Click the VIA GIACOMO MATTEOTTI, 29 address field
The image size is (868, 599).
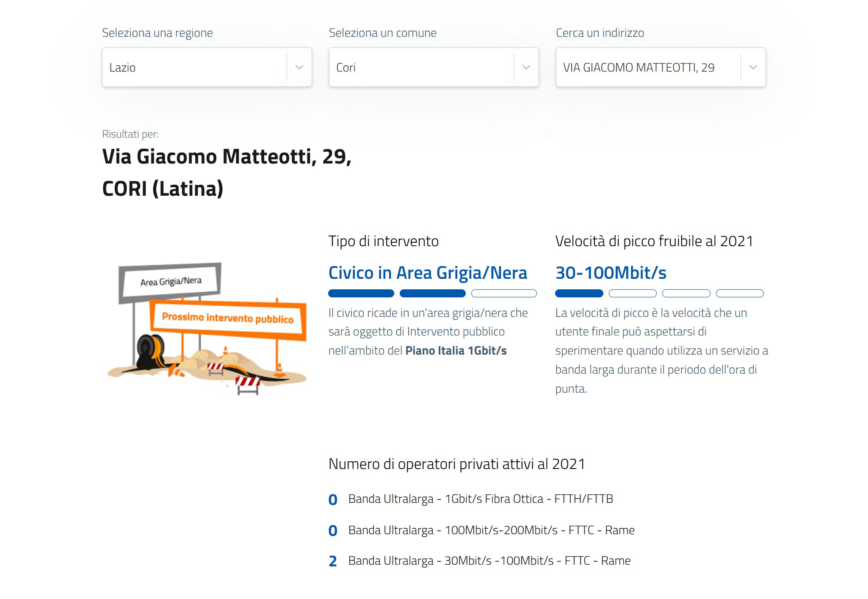pos(648,67)
